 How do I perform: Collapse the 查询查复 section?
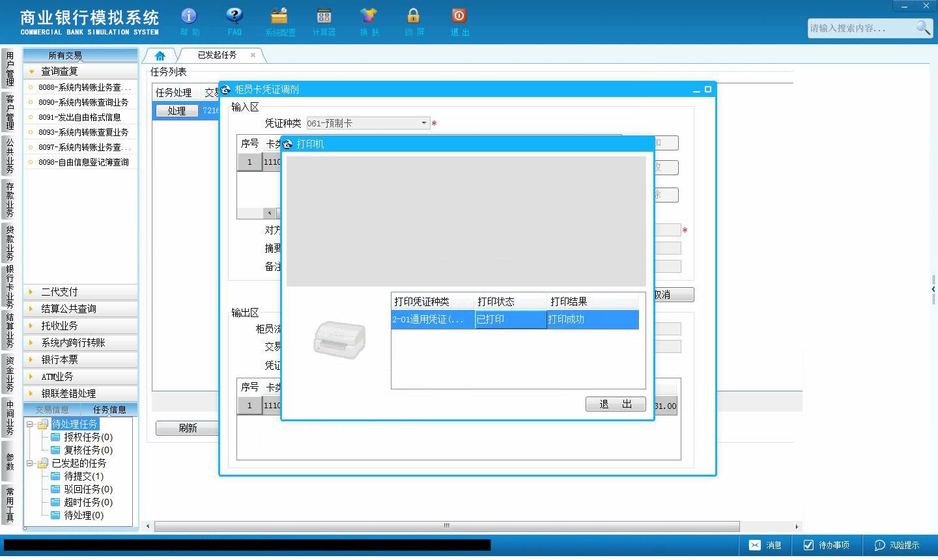(x=81, y=72)
